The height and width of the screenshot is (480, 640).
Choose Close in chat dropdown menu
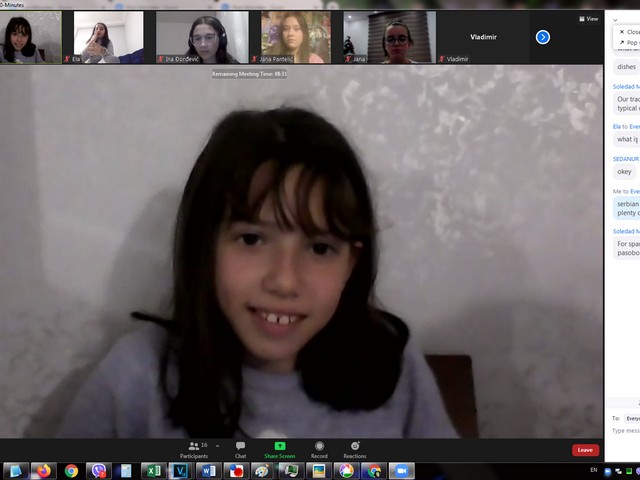[629, 32]
